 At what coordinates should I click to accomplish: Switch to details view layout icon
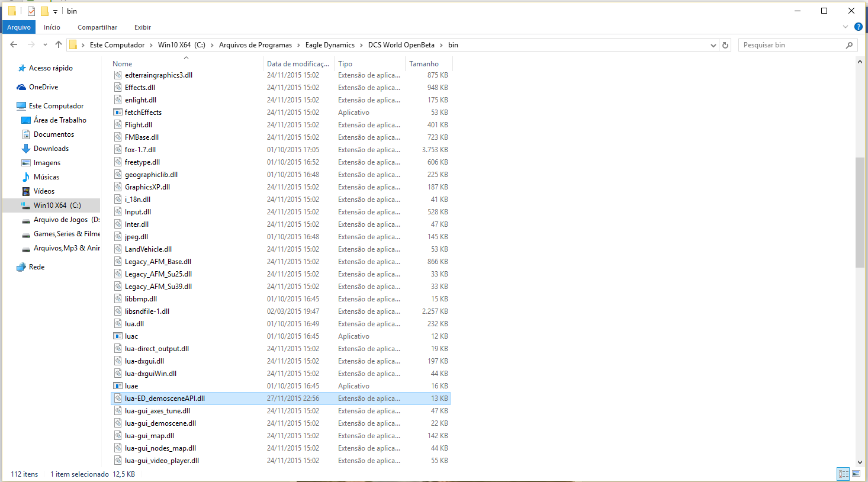click(843, 474)
